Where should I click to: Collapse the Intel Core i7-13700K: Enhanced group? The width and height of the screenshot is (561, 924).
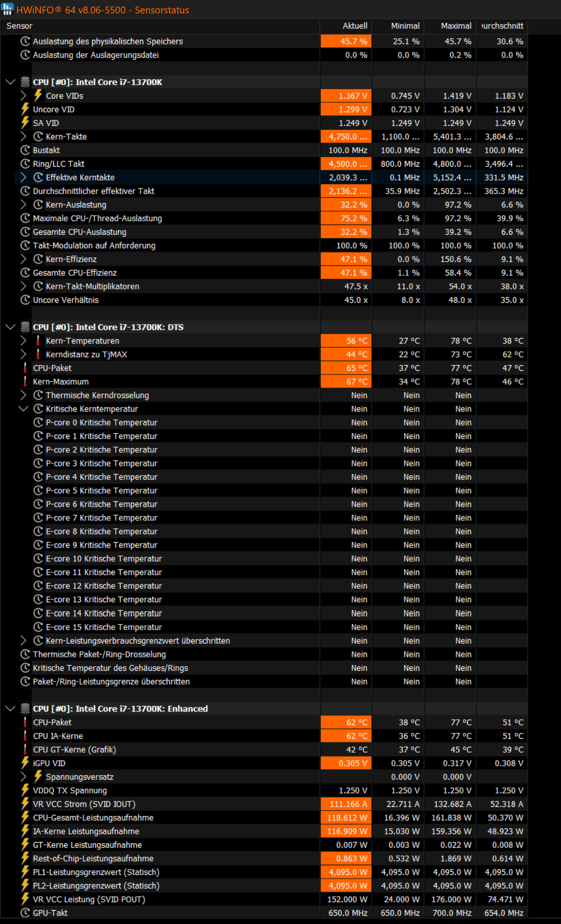point(10,709)
